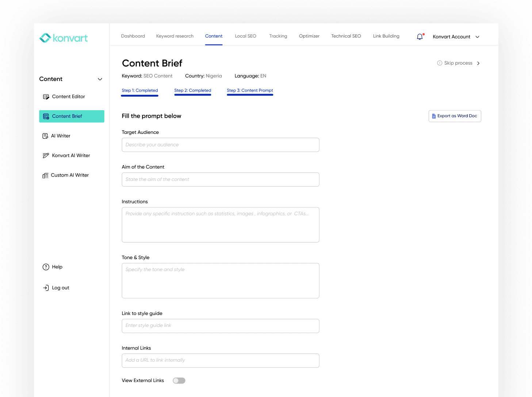
Task: Select the Content Brief sidebar icon
Action: [x=46, y=116]
